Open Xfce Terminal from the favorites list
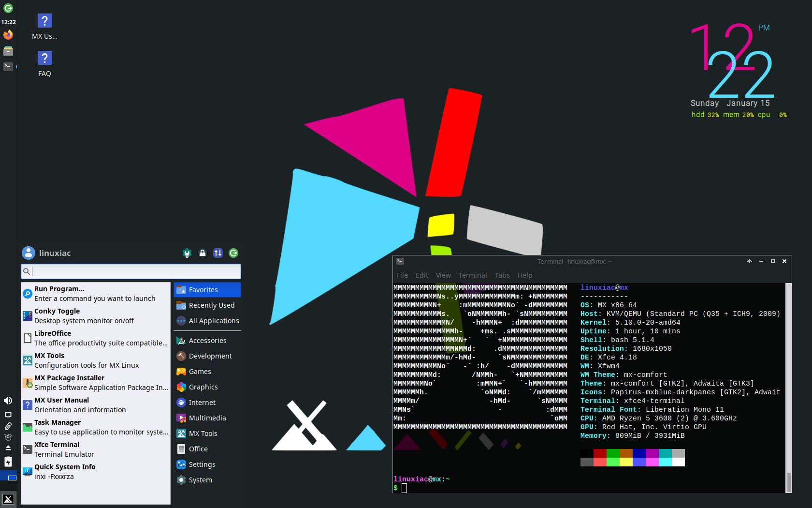This screenshot has width=812, height=508. (x=96, y=449)
